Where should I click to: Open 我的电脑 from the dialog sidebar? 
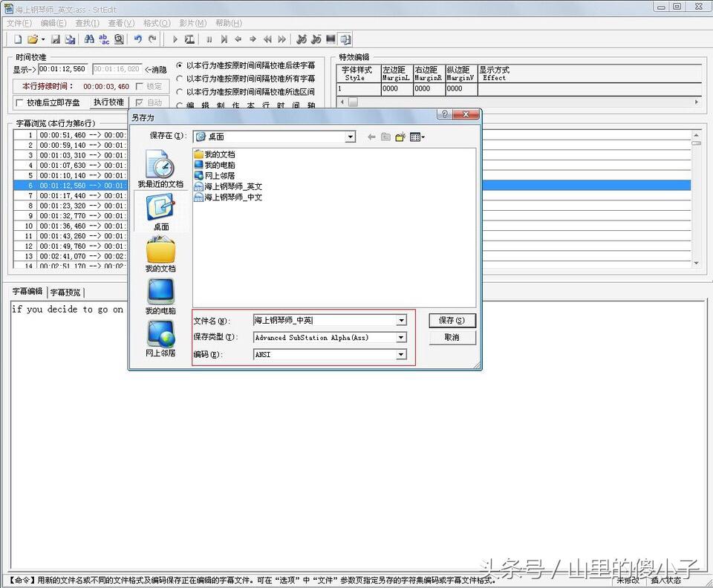pos(160,296)
